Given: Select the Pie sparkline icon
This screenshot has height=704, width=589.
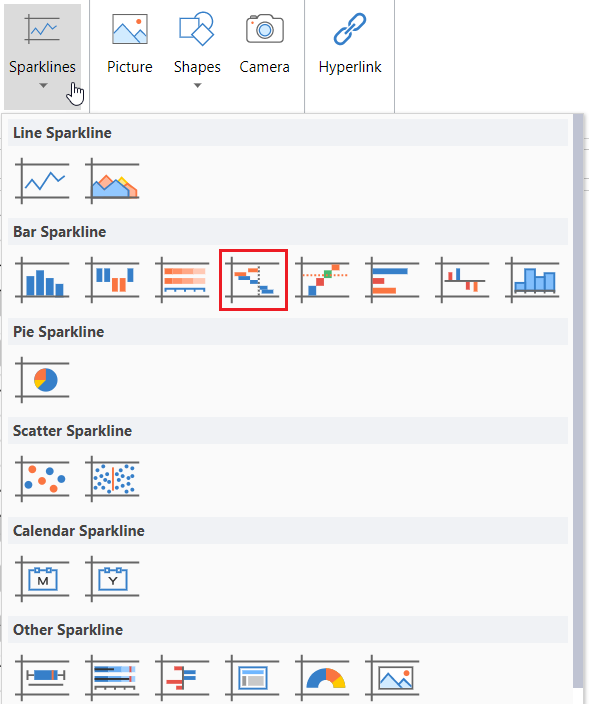Looking at the screenshot, I should (x=42, y=380).
